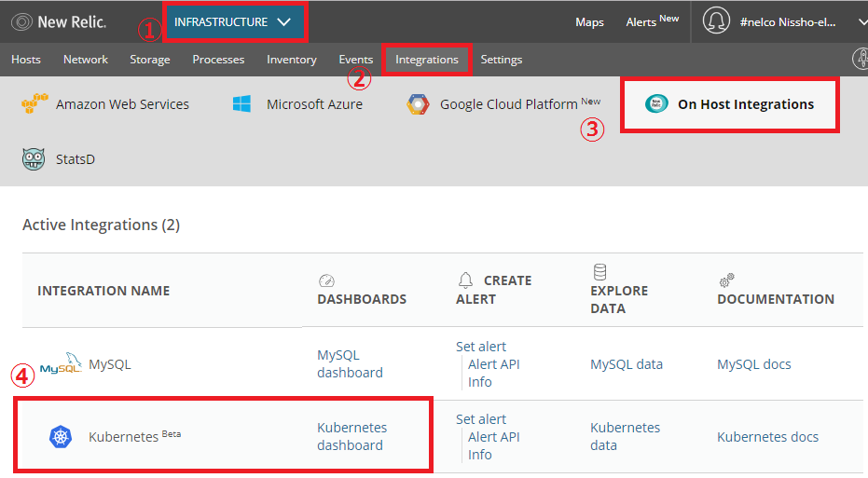Open the MySQL data link
868x478 pixels.
coord(627,364)
